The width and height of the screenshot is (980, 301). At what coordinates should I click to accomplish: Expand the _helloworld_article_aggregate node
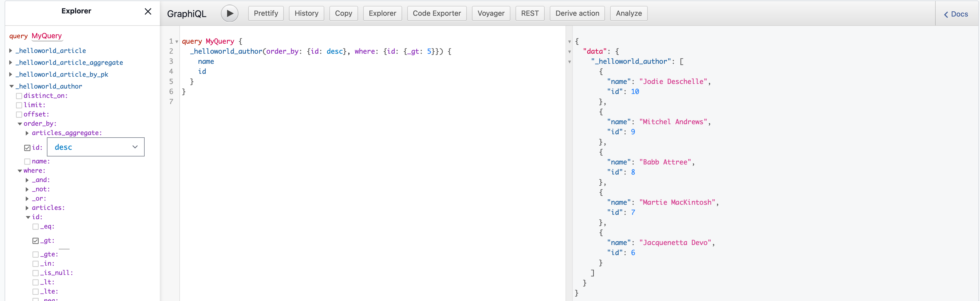(11, 62)
